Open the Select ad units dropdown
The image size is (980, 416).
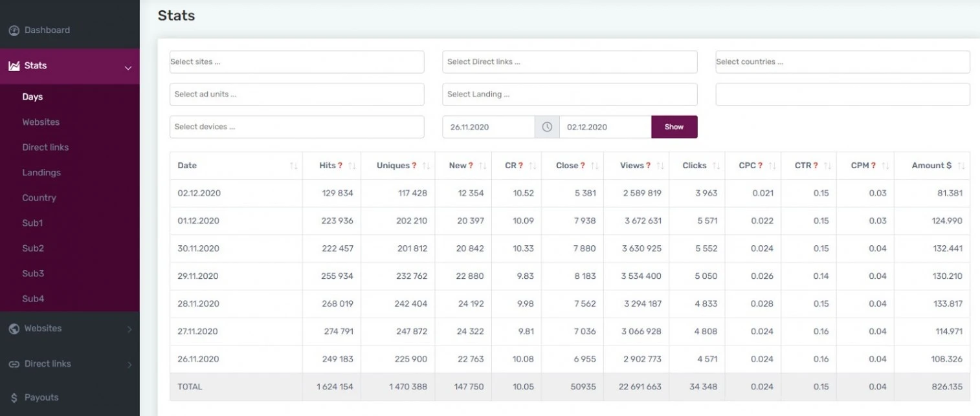click(297, 94)
